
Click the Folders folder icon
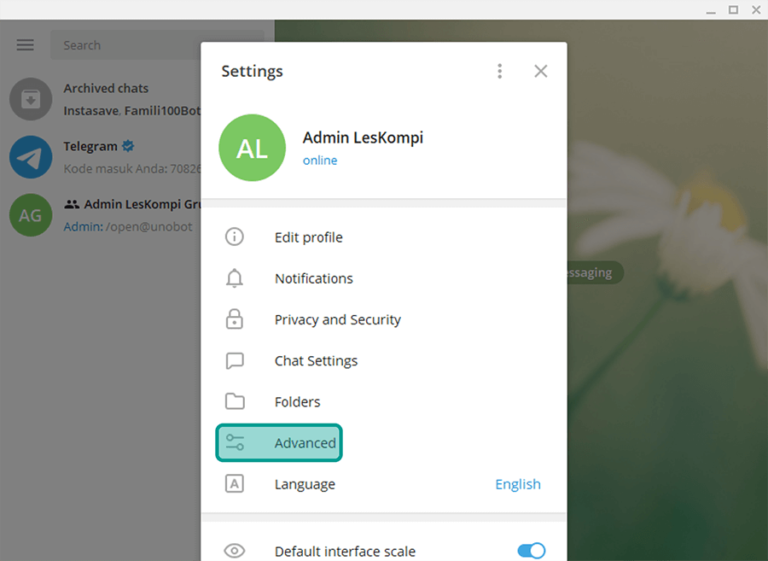(x=235, y=401)
